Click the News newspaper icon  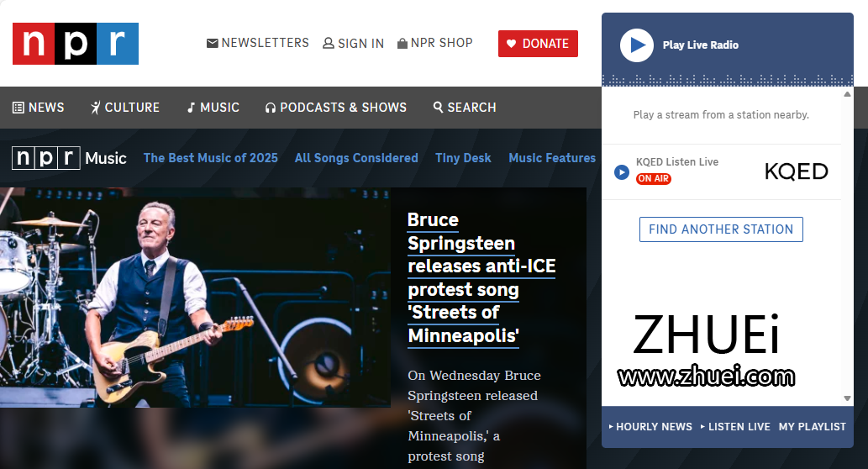point(18,108)
